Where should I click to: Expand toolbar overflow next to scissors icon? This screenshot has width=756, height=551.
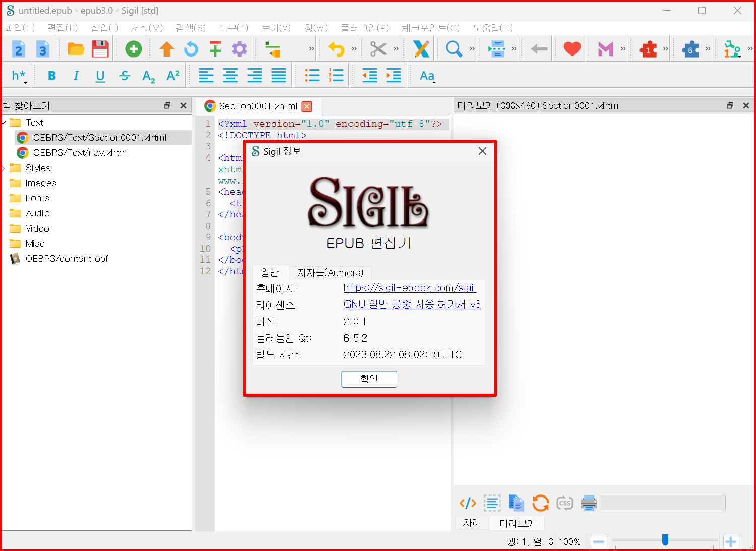tap(396, 49)
